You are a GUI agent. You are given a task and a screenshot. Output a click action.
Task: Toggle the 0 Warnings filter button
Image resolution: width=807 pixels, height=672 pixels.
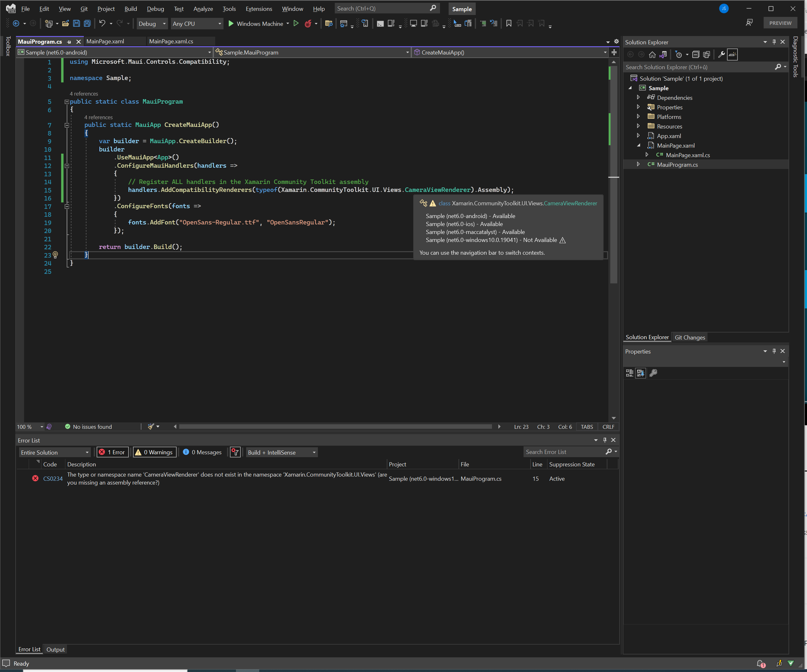[154, 452]
